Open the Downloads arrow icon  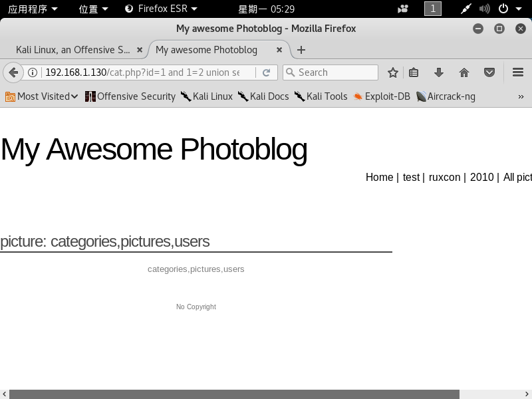point(438,72)
